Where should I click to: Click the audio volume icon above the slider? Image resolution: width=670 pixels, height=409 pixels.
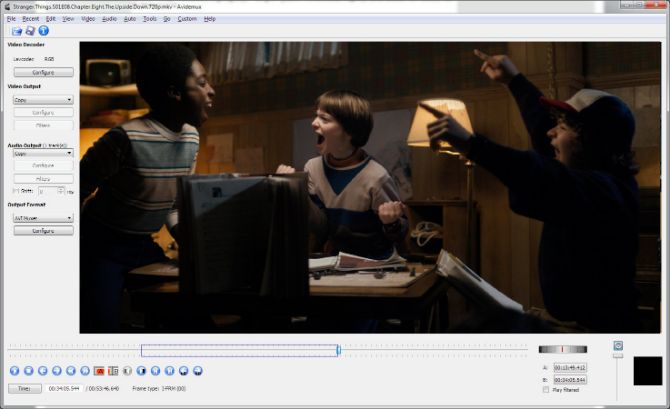coord(618,345)
